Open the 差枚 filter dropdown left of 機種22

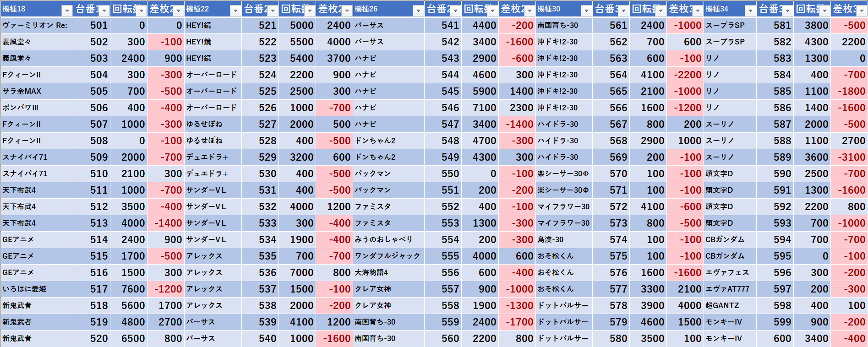pos(179,11)
